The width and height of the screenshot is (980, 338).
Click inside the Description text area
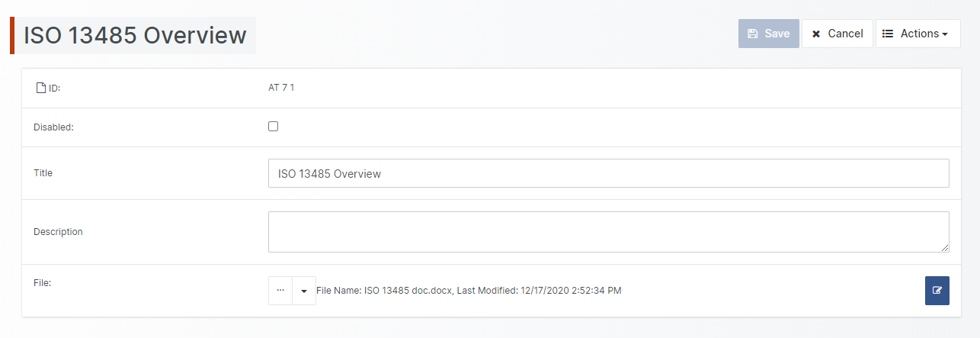pos(608,232)
